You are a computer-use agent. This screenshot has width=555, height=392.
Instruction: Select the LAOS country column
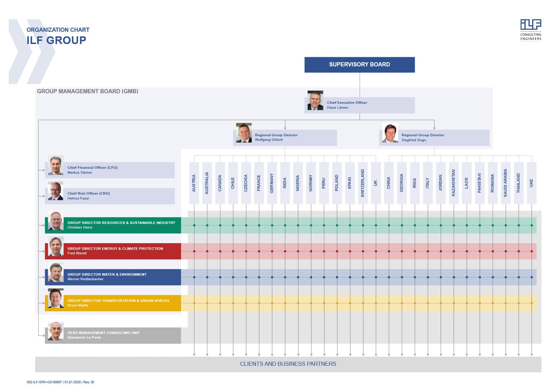467,183
